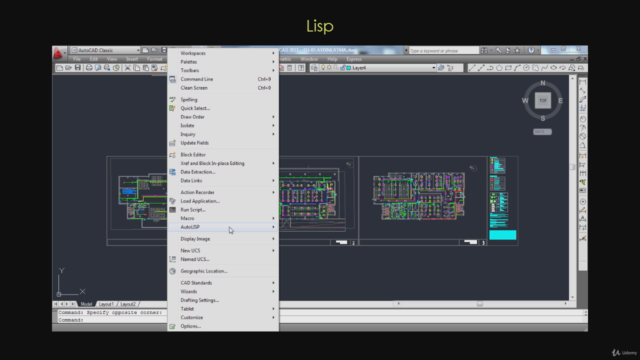640x360 pixels.
Task: Toggle the Layer4 lock icon
Action: coord(343,68)
